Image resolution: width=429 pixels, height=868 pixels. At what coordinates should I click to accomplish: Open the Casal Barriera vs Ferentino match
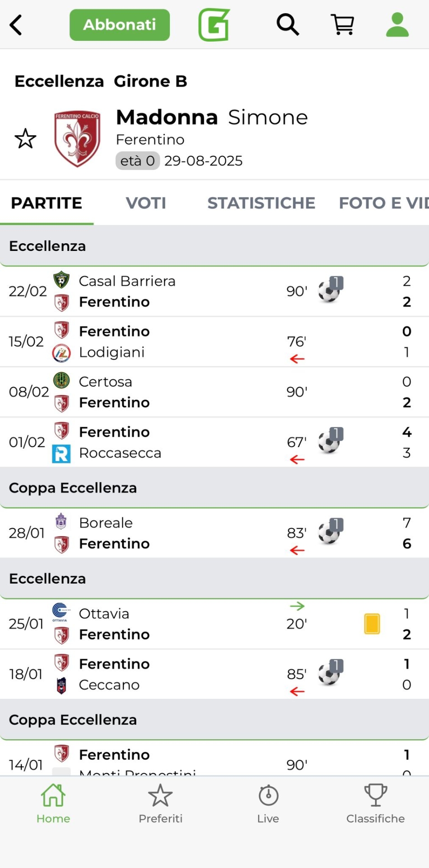pyautogui.click(x=181, y=292)
